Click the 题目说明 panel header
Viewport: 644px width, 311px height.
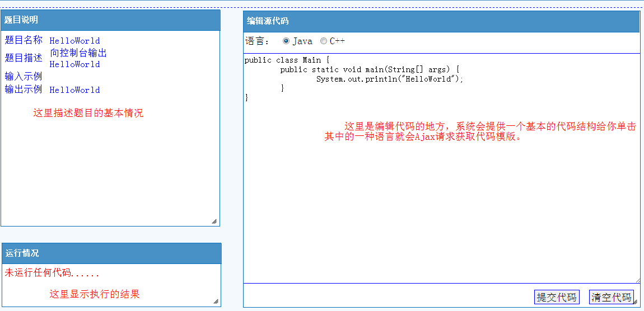(110, 20)
